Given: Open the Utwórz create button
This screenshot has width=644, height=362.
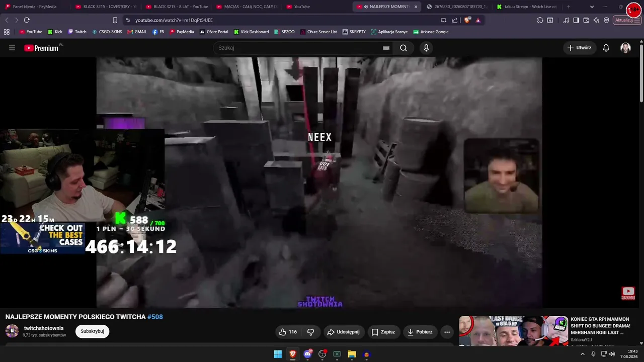Looking at the screenshot, I should tap(579, 48).
